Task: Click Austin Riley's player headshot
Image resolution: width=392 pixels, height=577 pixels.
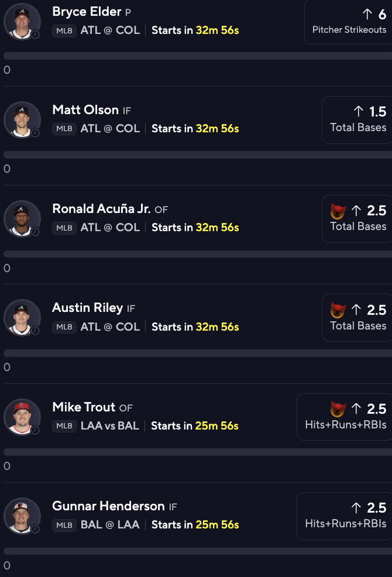Action: click(x=22, y=318)
